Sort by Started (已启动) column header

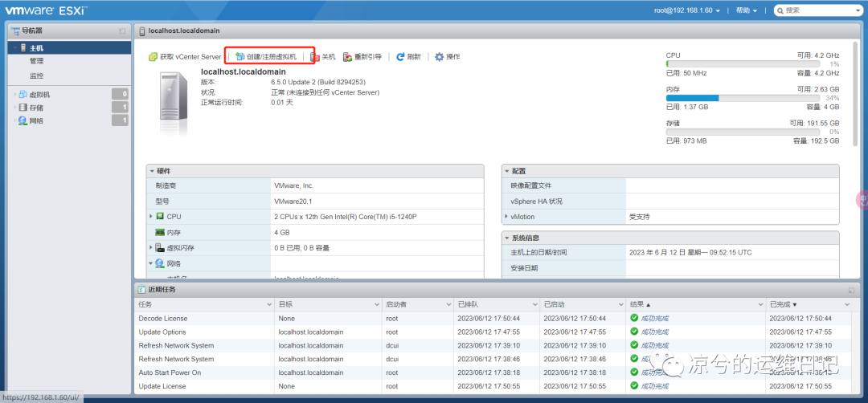(583, 304)
